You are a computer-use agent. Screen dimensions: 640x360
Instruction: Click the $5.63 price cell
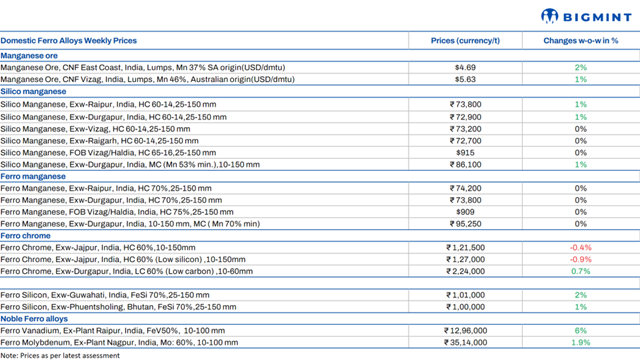tap(465, 79)
